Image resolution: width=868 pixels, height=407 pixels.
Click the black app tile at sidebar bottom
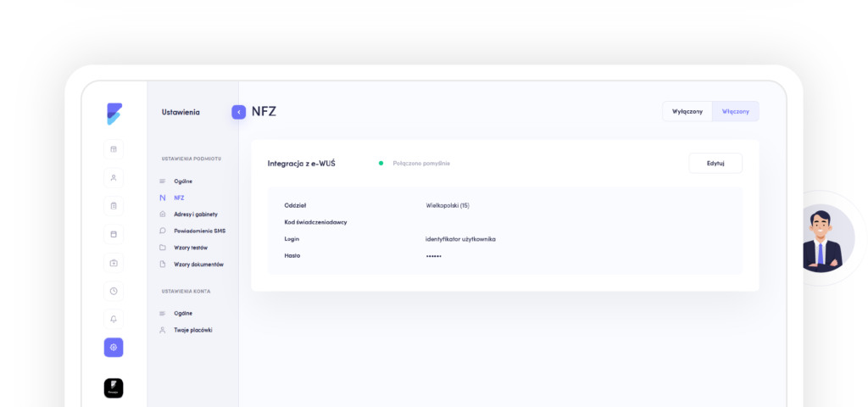tap(114, 388)
